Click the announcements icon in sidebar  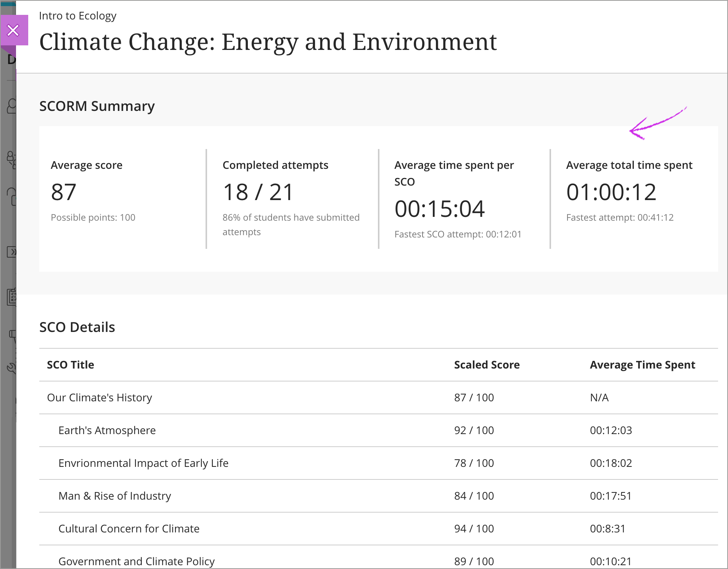coord(12,336)
